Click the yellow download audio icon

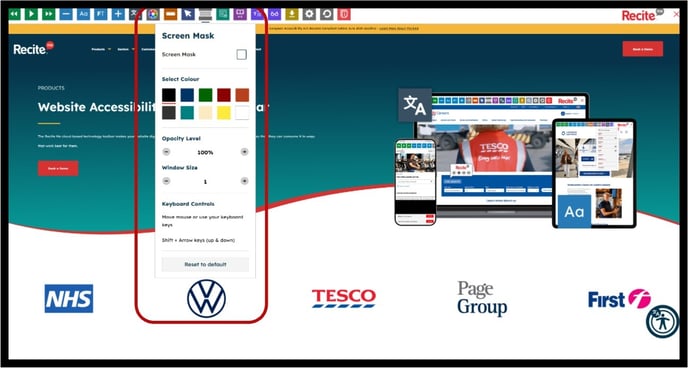[292, 14]
